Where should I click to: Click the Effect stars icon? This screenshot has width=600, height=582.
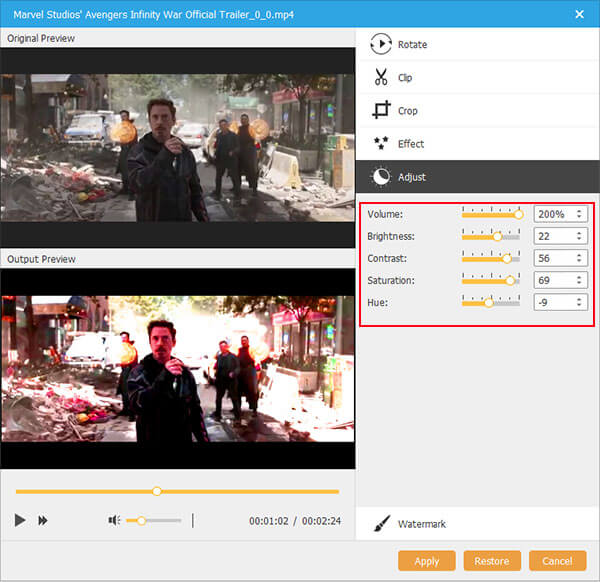point(381,143)
